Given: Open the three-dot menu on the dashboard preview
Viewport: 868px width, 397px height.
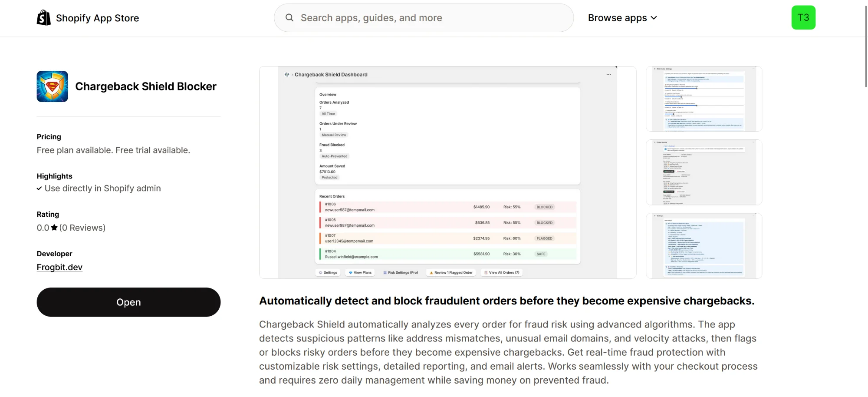Looking at the screenshot, I should (608, 74).
